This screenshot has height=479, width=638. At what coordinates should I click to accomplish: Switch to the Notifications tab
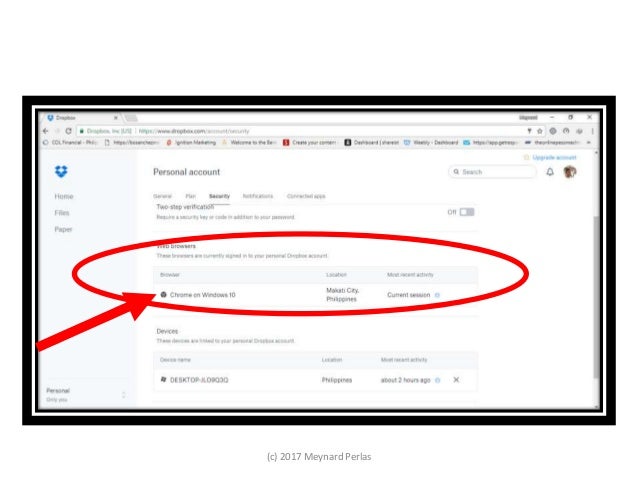point(258,196)
